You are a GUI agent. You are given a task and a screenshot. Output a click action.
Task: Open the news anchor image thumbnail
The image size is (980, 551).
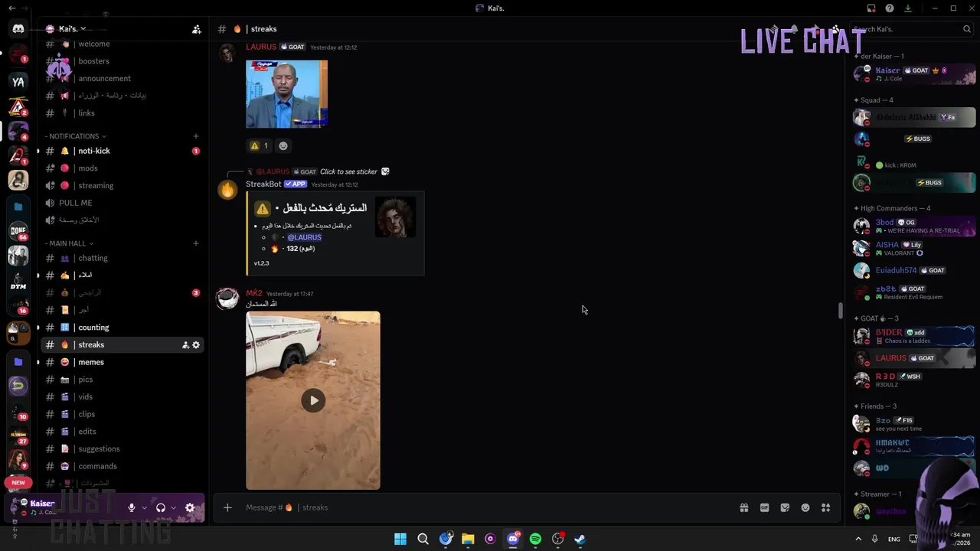tap(286, 94)
